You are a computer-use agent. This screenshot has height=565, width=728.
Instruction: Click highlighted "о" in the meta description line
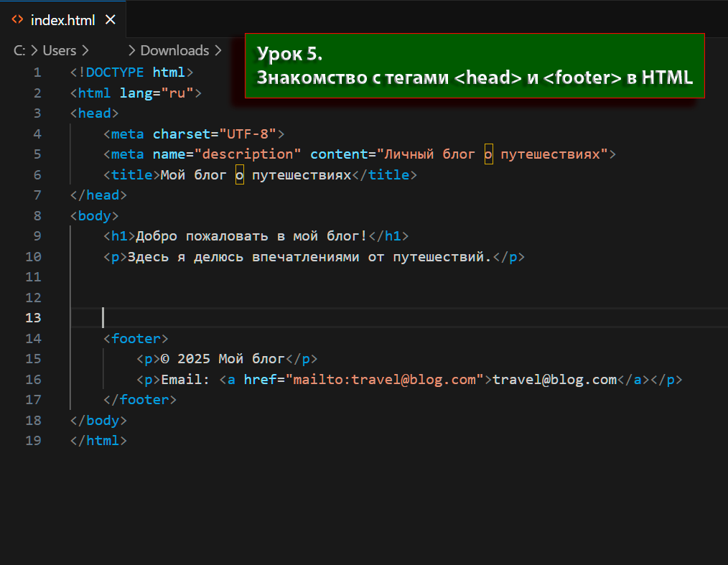click(489, 154)
